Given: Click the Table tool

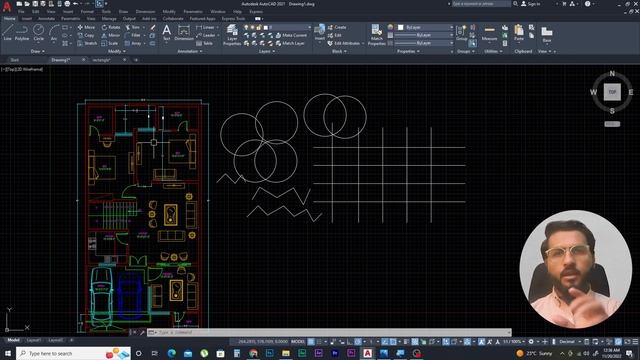Looking at the screenshot, I should click(x=204, y=43).
